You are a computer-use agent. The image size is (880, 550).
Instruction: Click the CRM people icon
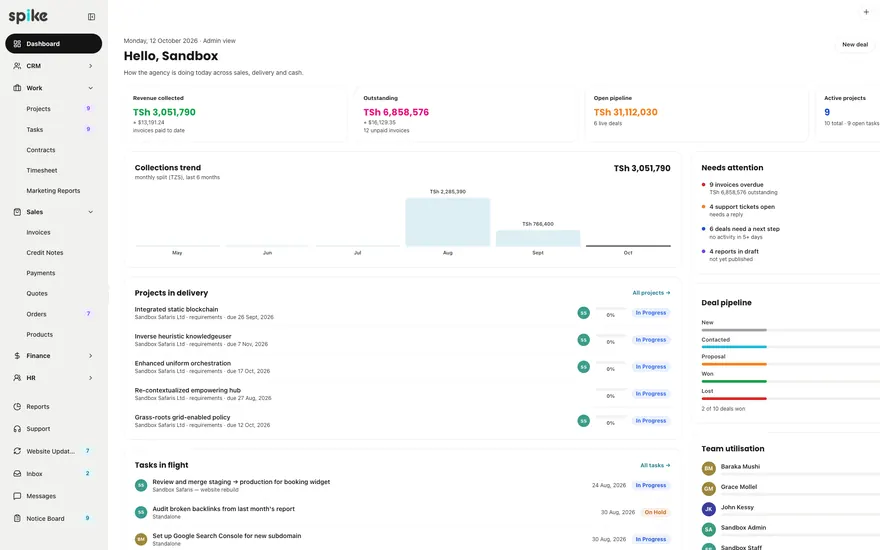click(x=17, y=66)
